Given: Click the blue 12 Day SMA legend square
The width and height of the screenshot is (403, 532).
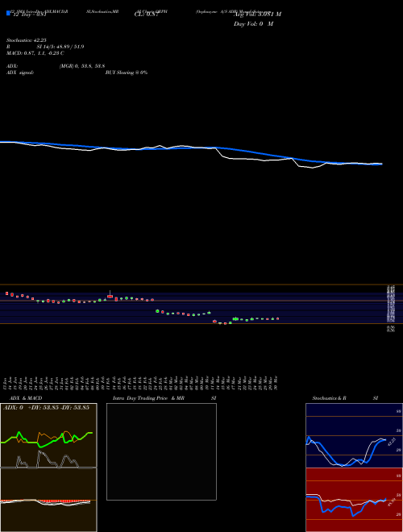Looking at the screenshot, I should pos(9,13).
